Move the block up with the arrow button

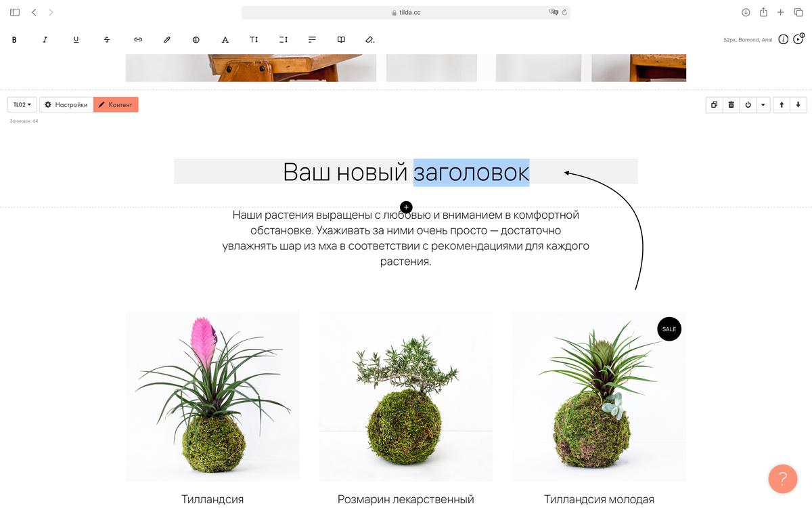click(x=783, y=104)
